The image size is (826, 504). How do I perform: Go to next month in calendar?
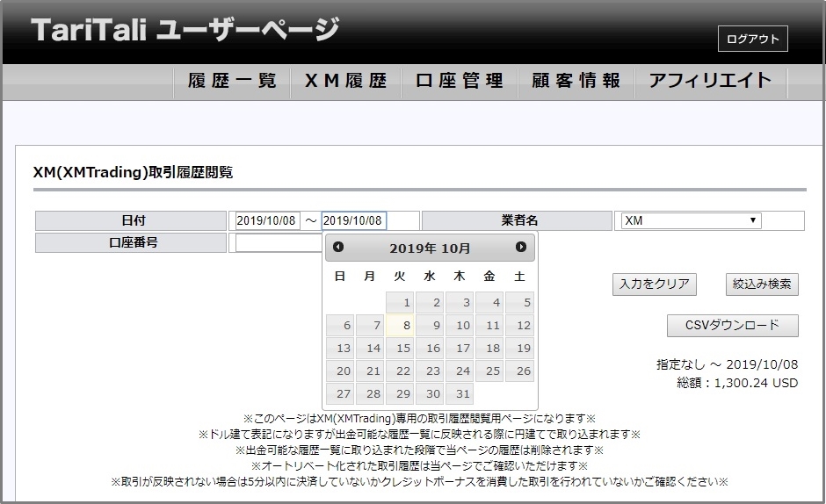pyautogui.click(x=521, y=247)
